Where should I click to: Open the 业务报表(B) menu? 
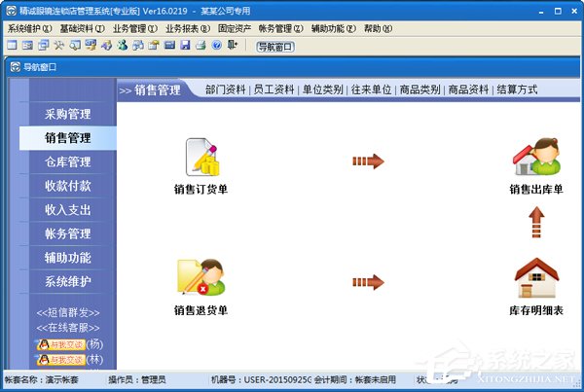pyautogui.click(x=188, y=28)
